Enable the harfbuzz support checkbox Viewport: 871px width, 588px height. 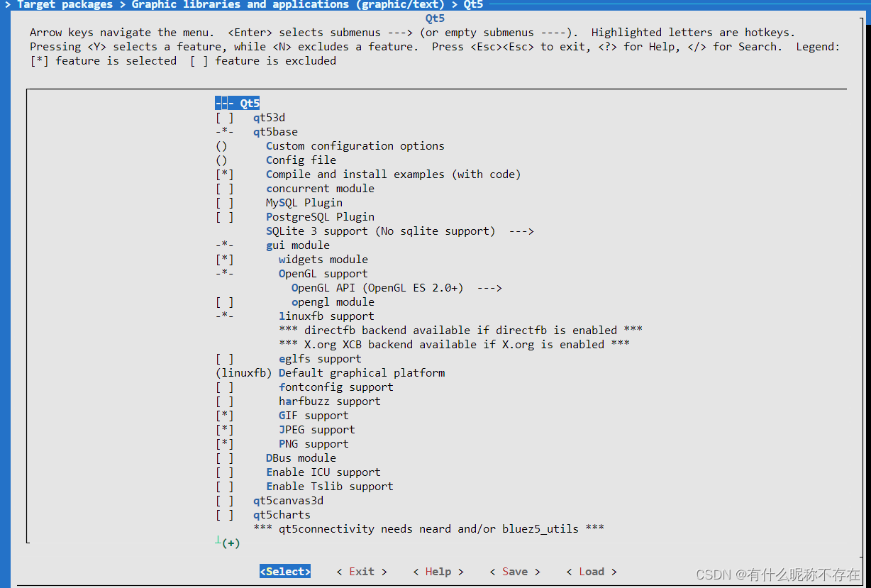tap(224, 401)
